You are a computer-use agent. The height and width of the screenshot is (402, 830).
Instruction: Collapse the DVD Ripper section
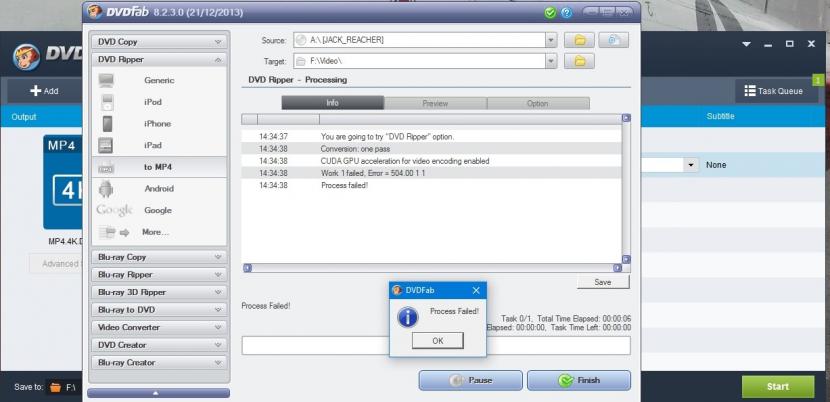159,60
